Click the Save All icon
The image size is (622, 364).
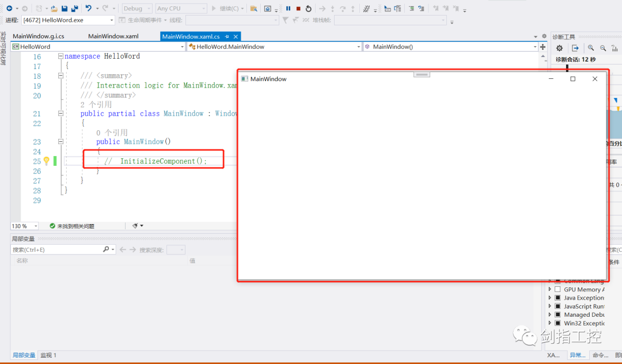75,8
